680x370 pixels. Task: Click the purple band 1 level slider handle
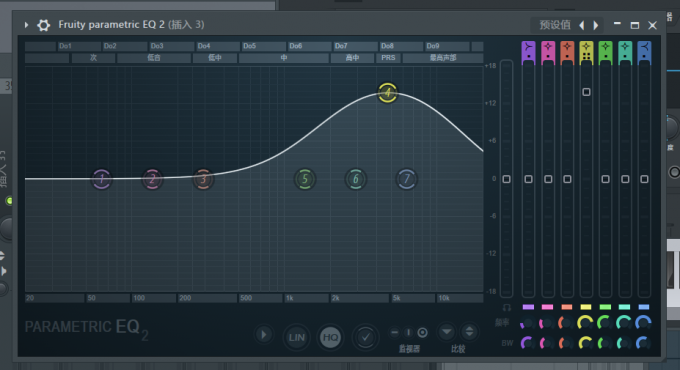[528, 179]
